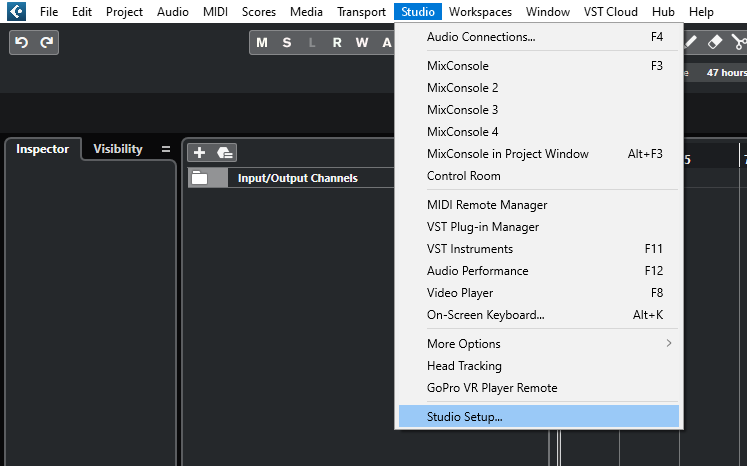The width and height of the screenshot is (747, 466).
Task: Open the Workspaces menu
Action: (480, 11)
